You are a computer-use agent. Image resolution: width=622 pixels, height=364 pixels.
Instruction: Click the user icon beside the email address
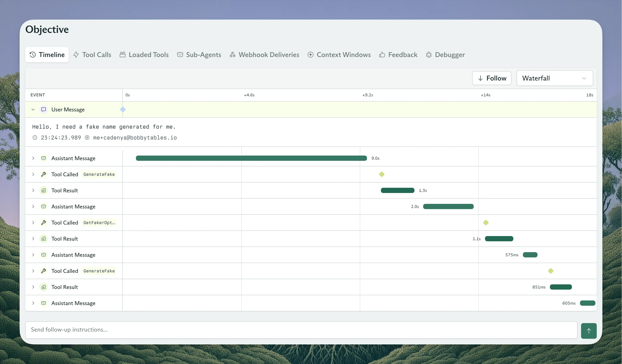click(x=87, y=138)
